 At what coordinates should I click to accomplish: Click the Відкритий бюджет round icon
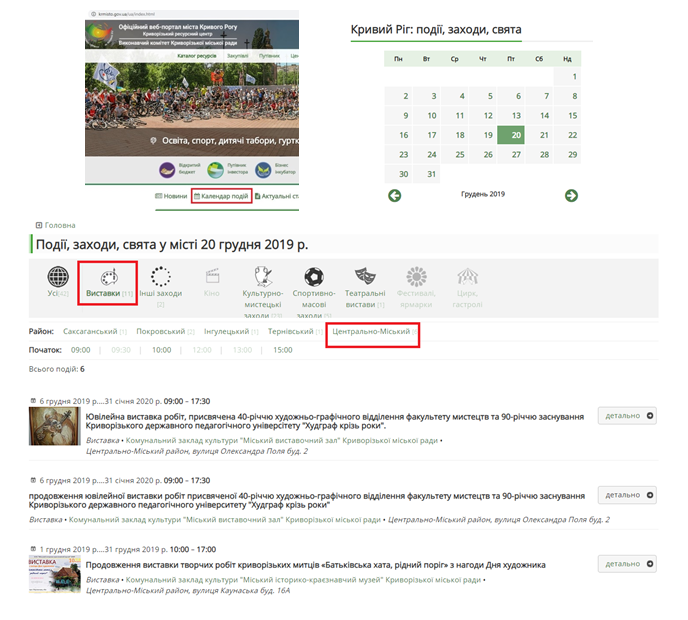(x=167, y=170)
